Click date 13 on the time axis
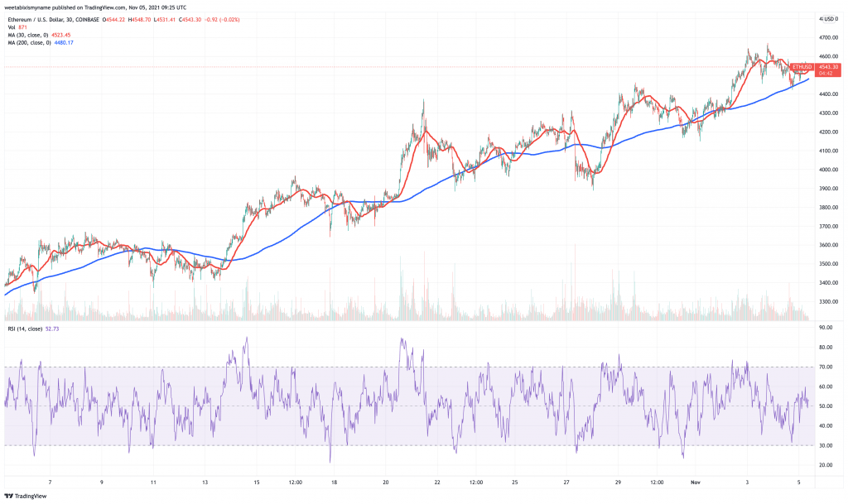 205,482
